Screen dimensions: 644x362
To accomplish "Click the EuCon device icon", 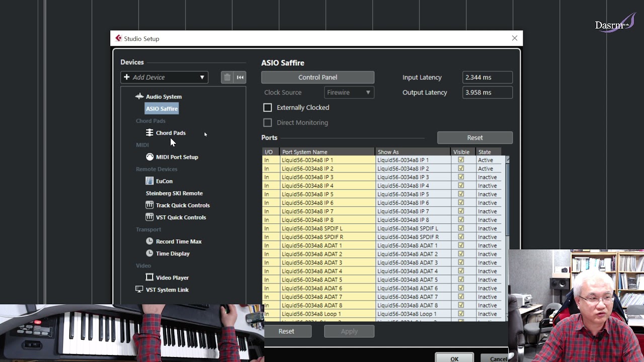I will click(149, 181).
